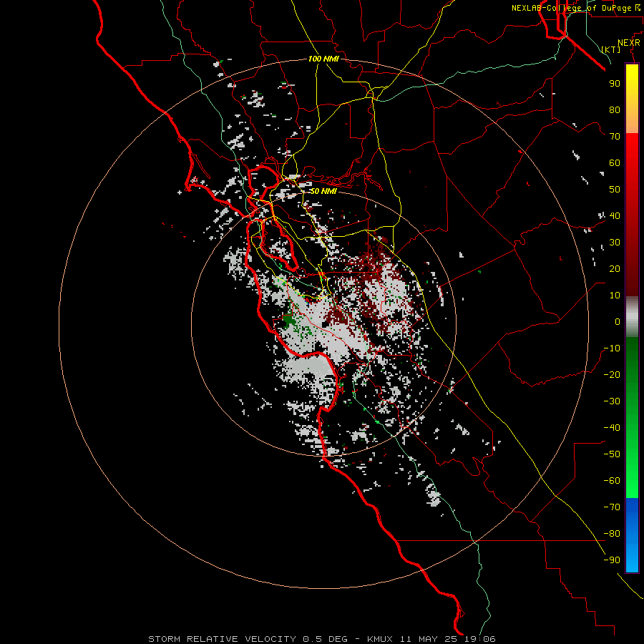Screen dimensions: 644x644
Task: Click the -70 value on the velocity scale
Action: pos(612,507)
